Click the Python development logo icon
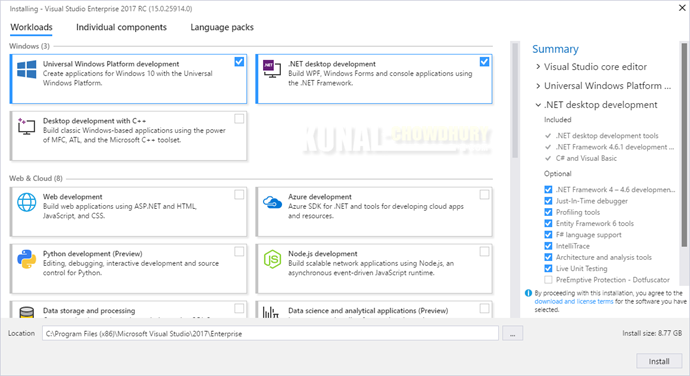This screenshot has height=376, width=690. pyautogui.click(x=26, y=259)
